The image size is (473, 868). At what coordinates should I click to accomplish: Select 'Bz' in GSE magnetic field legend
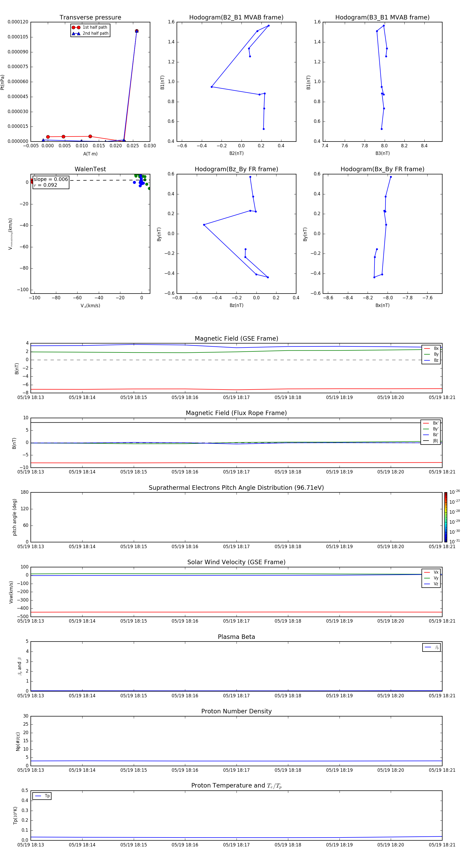coord(431,360)
